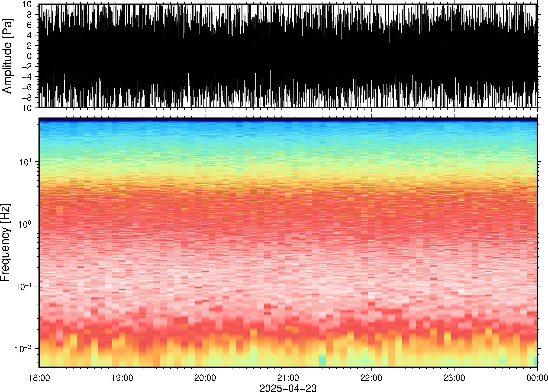Click the 18:00 time axis label
Screen dimensions: 548x392
pos(39,378)
